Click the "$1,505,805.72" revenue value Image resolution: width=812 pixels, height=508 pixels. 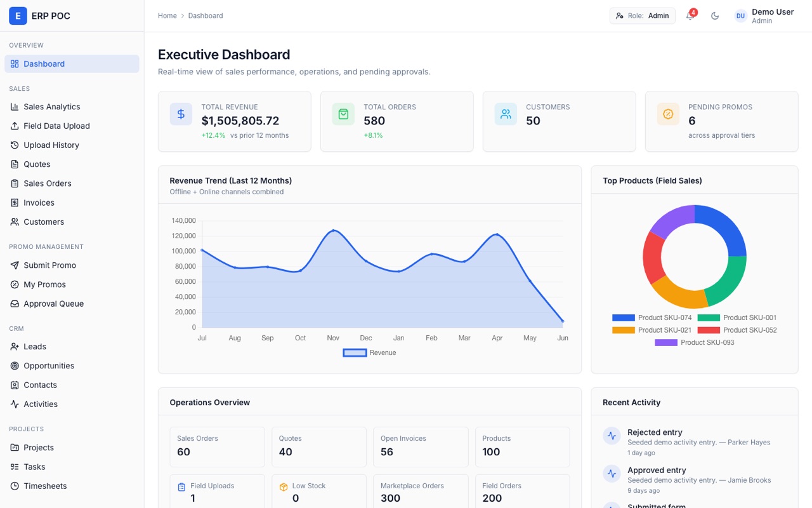(x=240, y=121)
